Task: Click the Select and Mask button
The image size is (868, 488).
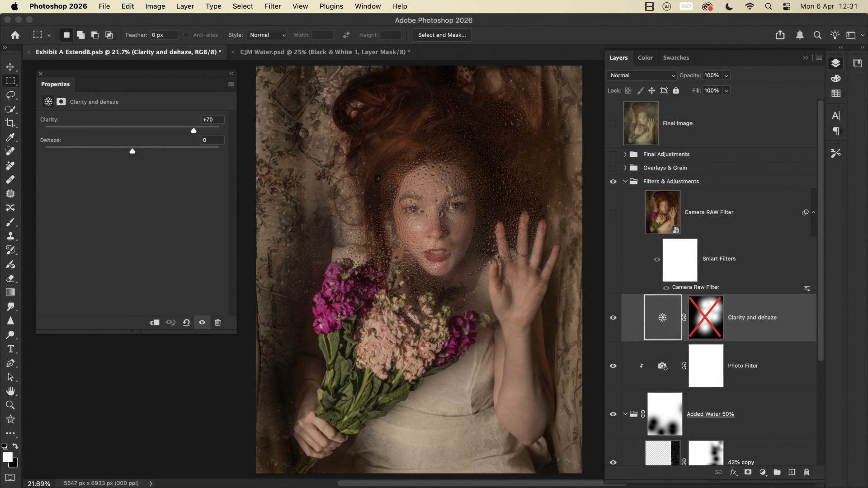Action: (x=442, y=35)
